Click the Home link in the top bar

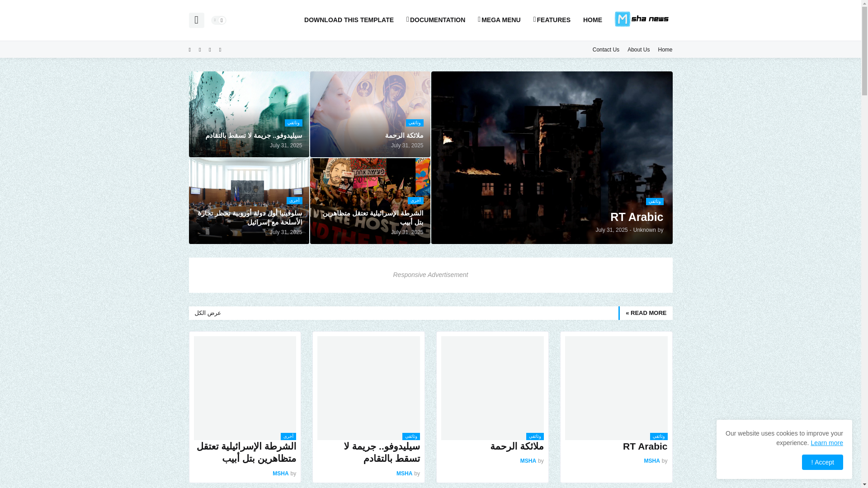[x=665, y=50]
